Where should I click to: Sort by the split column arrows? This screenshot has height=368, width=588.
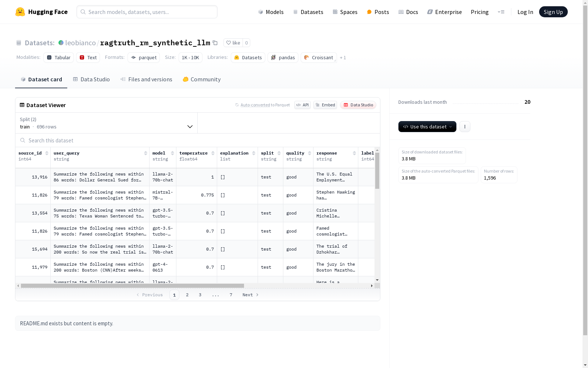pyautogui.click(x=279, y=153)
